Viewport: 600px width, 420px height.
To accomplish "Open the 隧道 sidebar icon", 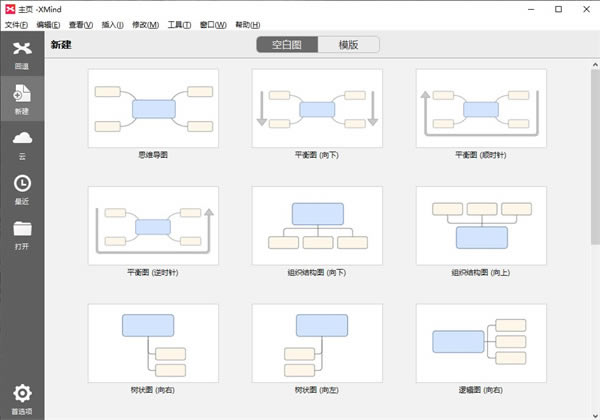I will pyautogui.click(x=21, y=50).
